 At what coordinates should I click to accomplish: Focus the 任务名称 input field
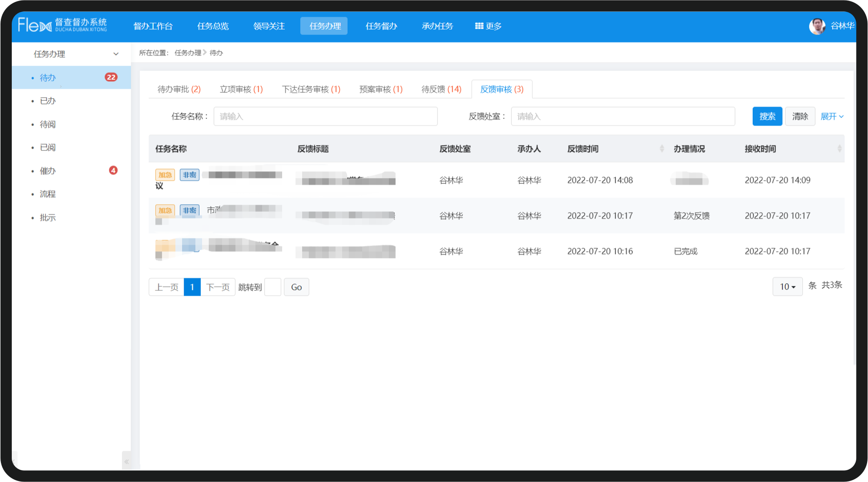325,117
